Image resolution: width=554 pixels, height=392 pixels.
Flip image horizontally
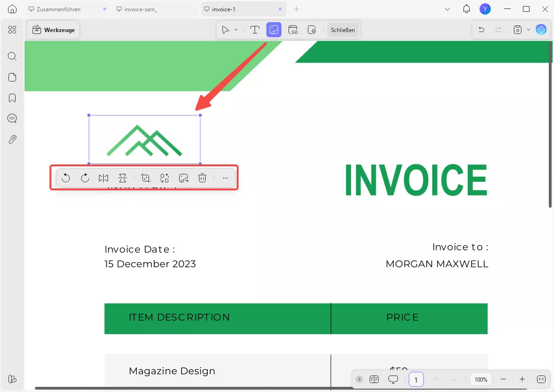point(104,178)
